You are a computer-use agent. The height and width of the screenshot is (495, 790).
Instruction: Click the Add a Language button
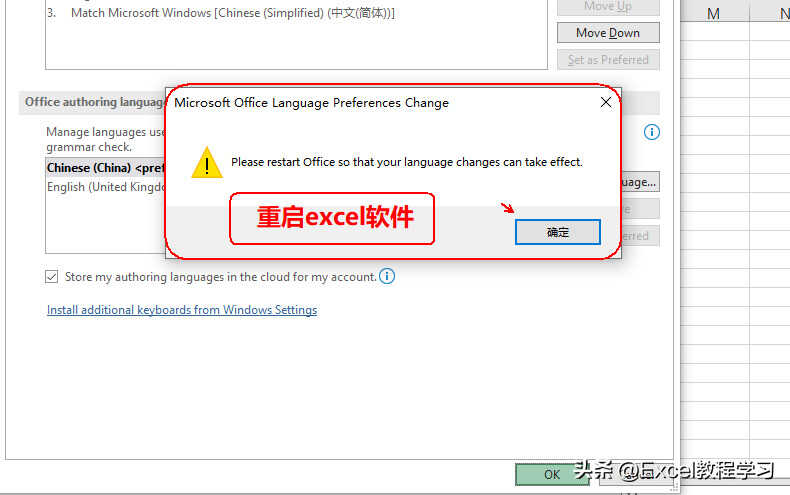[640, 182]
